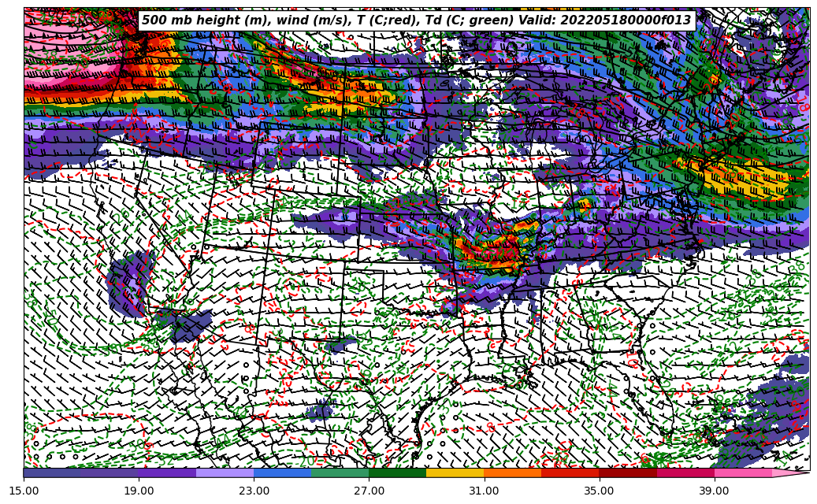Click the 15.00 colorbar tick label
Viewport: 817px width, 504px height.
24,491
